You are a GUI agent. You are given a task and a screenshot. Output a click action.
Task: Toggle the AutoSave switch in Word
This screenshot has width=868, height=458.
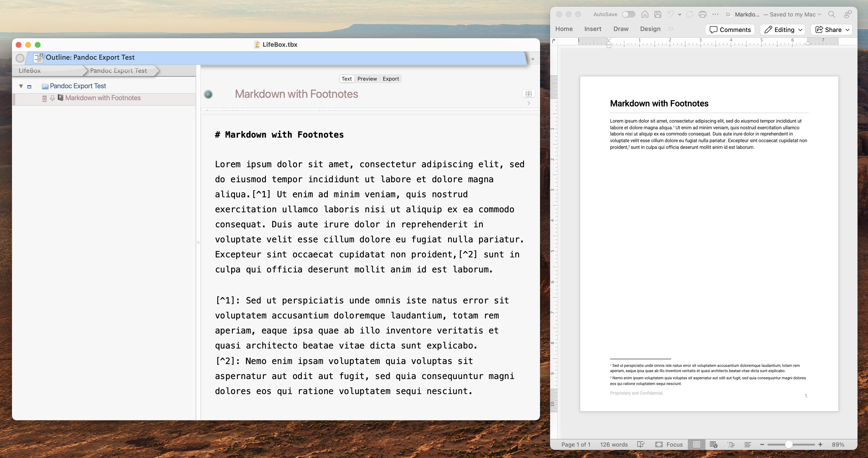pos(628,14)
